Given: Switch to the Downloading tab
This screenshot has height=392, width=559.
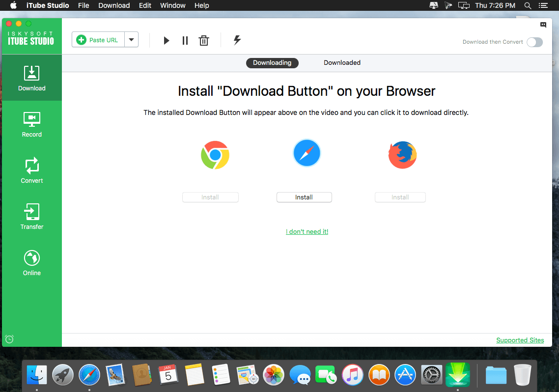Looking at the screenshot, I should pos(272,63).
